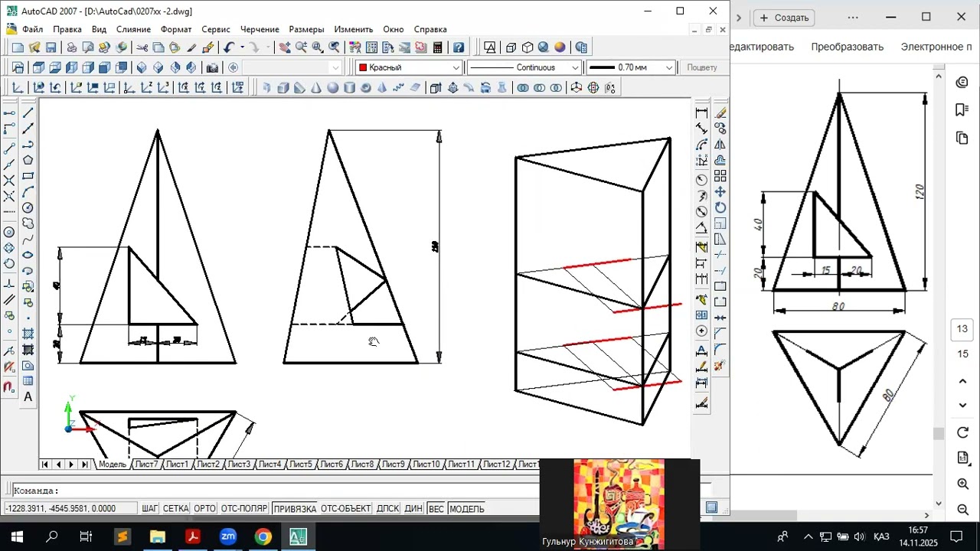Screen dimensions: 980x551
Task: Select the Extrude tool
Action: 436,88
